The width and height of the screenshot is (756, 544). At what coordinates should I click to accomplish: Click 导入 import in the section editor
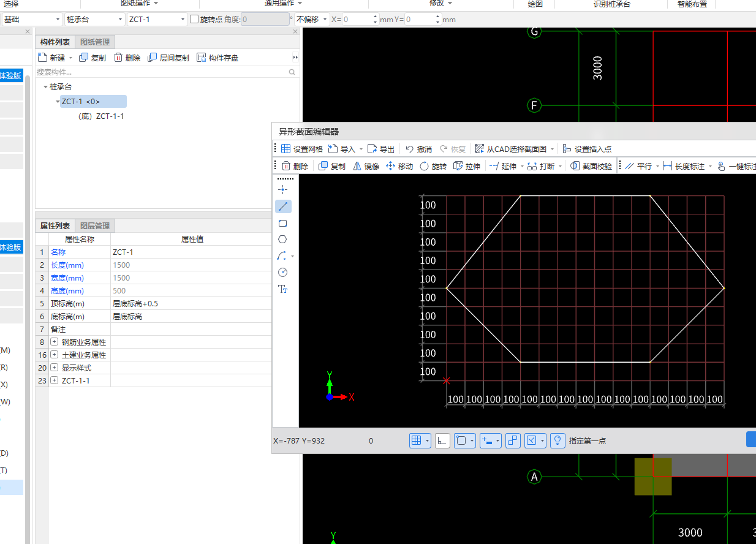pyautogui.click(x=342, y=149)
